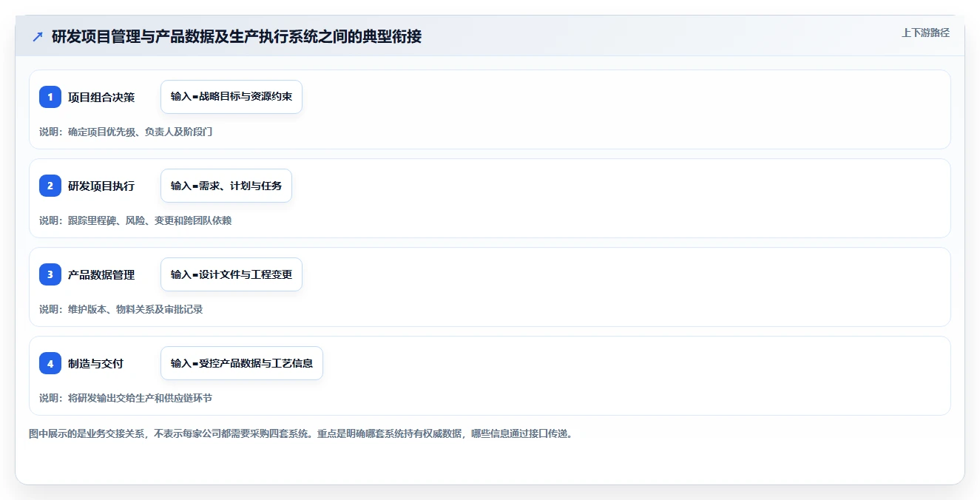Click the 制造与交付 step title
The width and height of the screenshot is (980, 500).
pos(95,363)
